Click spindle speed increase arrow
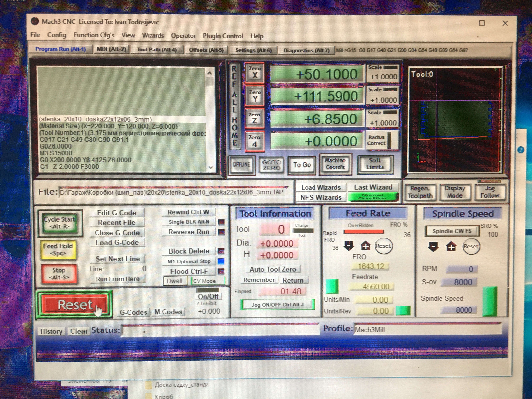532x399 pixels. point(451,246)
